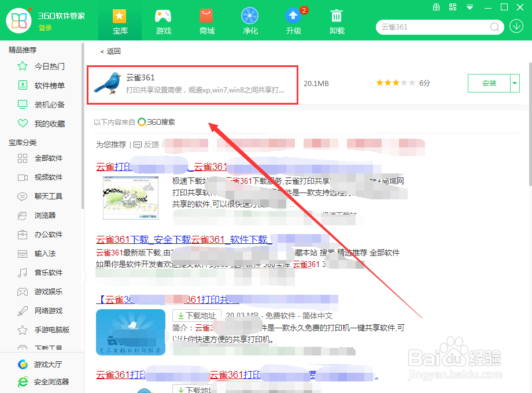Select 浏览器 category
The width and height of the screenshot is (532, 393).
36,216
